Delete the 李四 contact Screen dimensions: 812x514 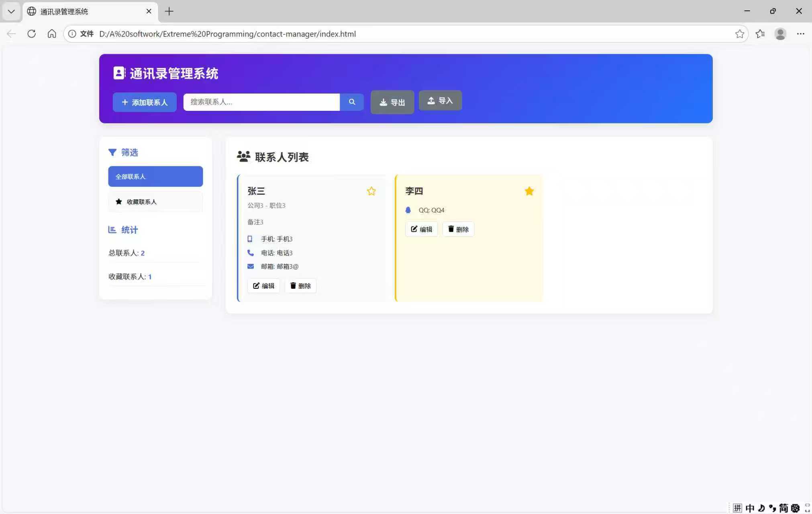tap(458, 229)
